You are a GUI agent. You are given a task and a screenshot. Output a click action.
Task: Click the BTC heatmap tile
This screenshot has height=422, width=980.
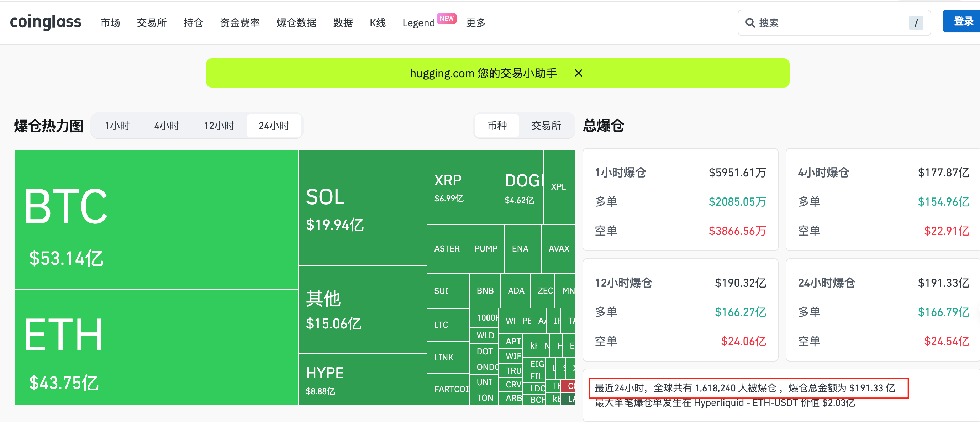pos(156,219)
